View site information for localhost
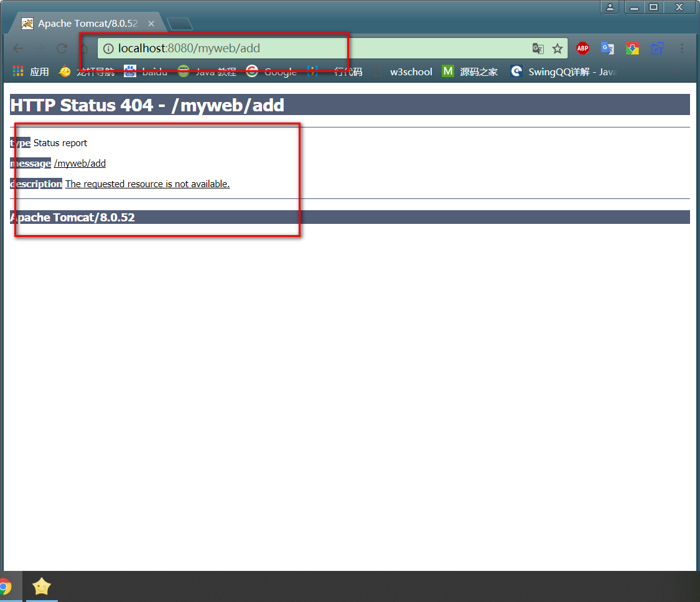This screenshot has width=700, height=602. coord(108,48)
